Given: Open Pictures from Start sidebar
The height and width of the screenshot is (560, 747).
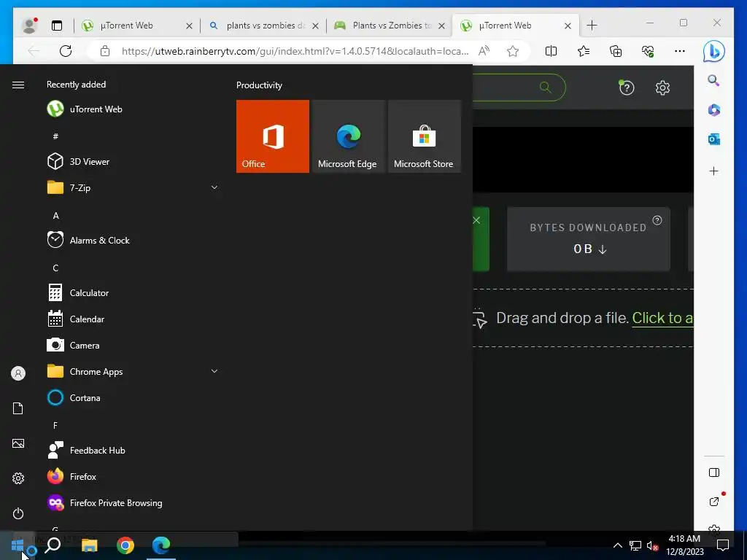Looking at the screenshot, I should [x=18, y=443].
